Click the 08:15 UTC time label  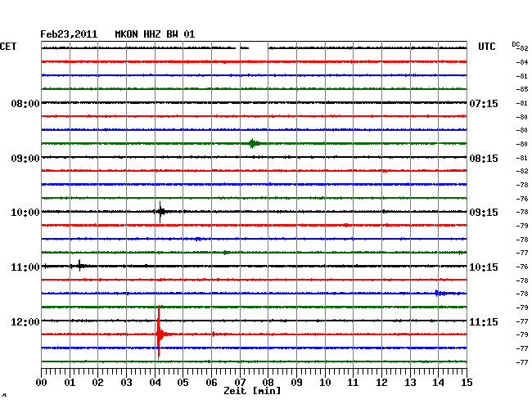[484, 159]
